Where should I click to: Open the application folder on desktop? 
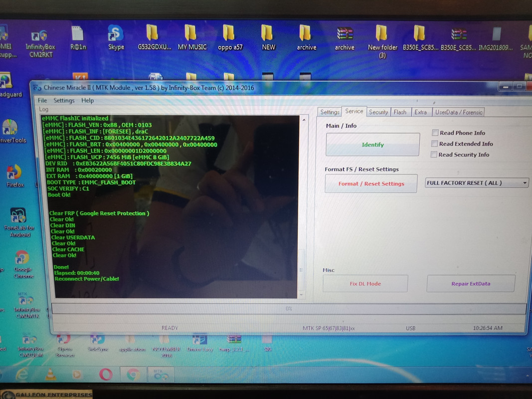click(132, 343)
